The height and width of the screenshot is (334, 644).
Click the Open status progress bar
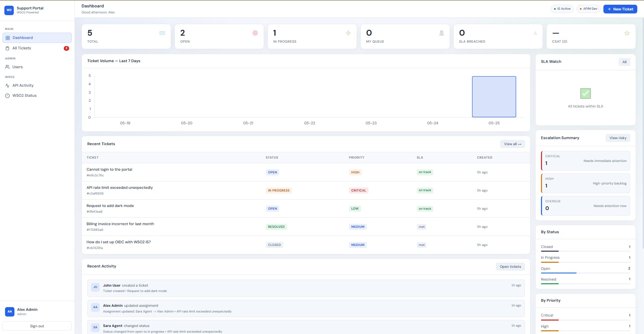pyautogui.click(x=586, y=273)
